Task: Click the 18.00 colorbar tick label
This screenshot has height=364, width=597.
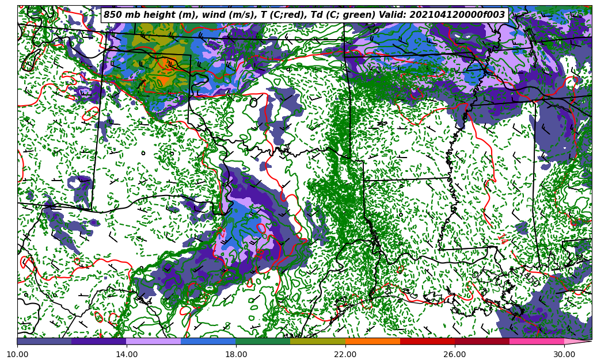Action: pyautogui.click(x=236, y=354)
